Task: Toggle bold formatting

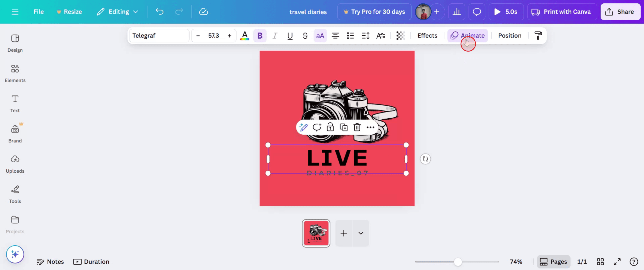Action: coord(260,36)
